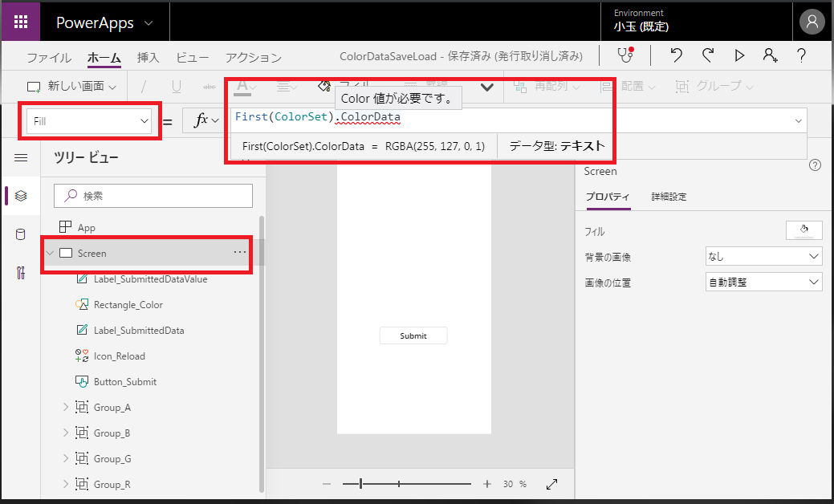Switch to the ビュー tab

tap(192, 58)
